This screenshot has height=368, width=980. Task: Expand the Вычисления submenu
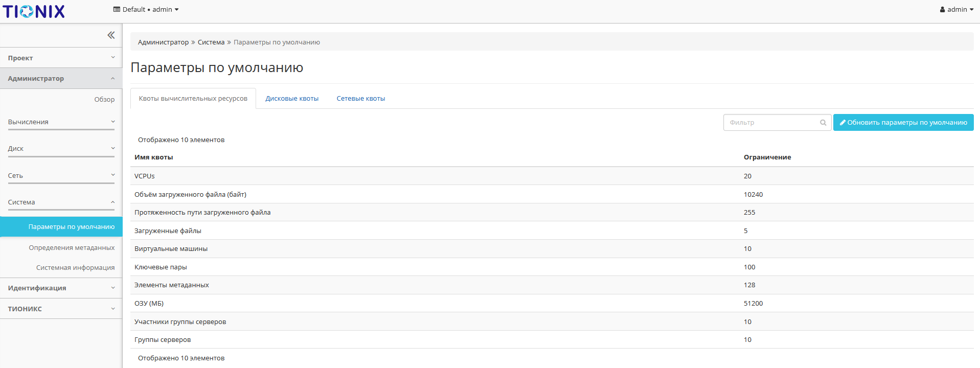click(x=61, y=122)
